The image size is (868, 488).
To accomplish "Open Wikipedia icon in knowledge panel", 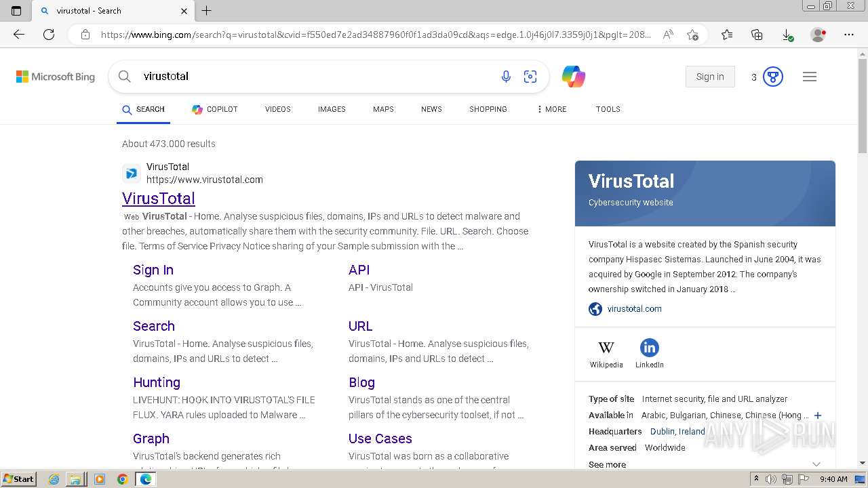I will pyautogui.click(x=606, y=348).
